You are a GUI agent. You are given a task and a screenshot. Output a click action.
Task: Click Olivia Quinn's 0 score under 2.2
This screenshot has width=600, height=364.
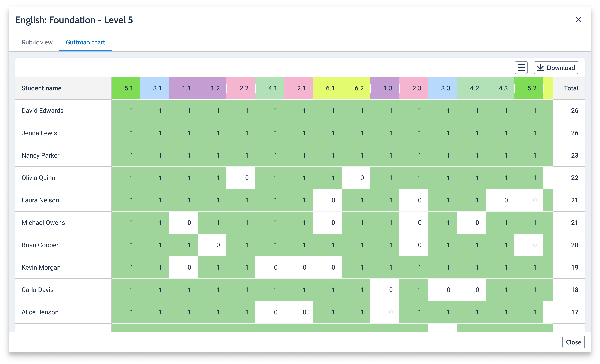pyautogui.click(x=241, y=178)
